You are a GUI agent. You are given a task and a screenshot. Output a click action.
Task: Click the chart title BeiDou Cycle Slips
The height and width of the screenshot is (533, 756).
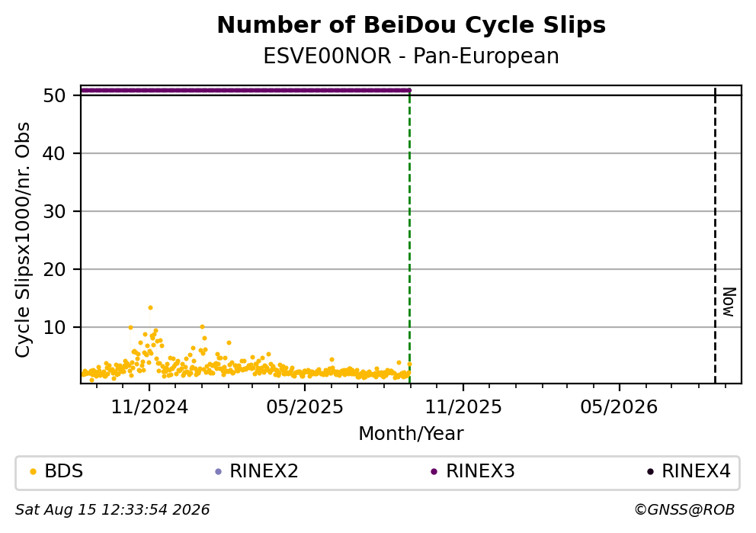click(x=412, y=25)
